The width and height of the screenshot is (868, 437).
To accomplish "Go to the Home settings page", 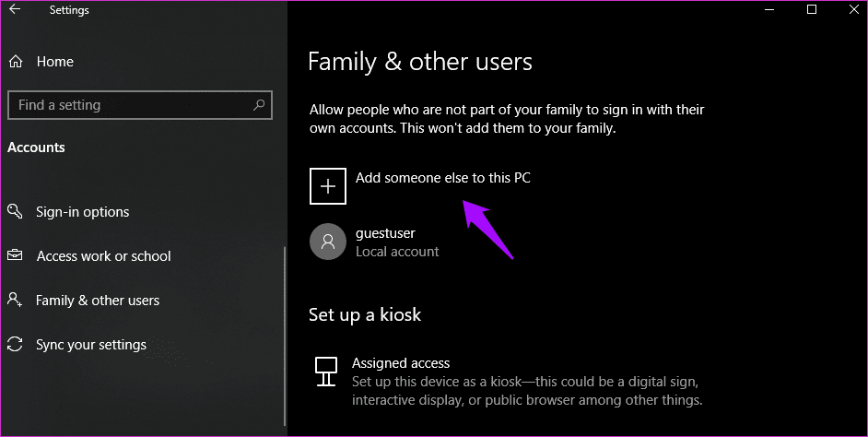I will click(54, 62).
